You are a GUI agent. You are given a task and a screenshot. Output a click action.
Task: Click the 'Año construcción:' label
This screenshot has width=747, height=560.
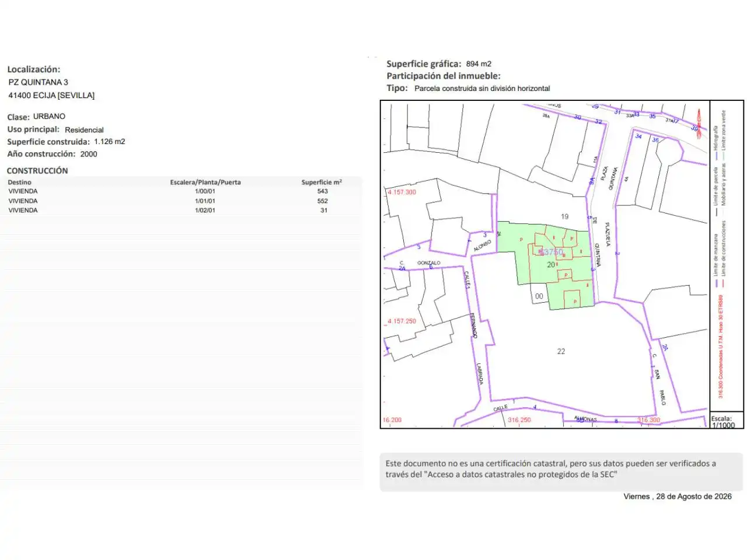[41, 154]
